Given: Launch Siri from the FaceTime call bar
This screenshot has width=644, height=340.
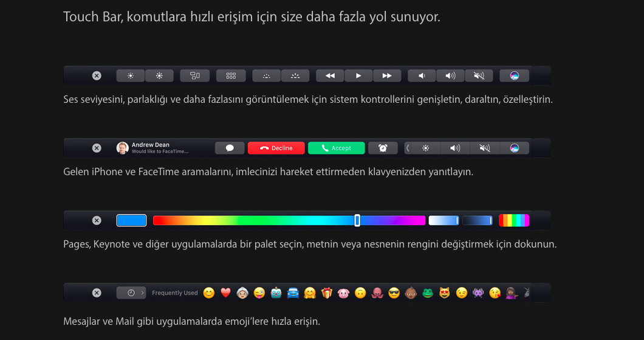Looking at the screenshot, I should [514, 148].
